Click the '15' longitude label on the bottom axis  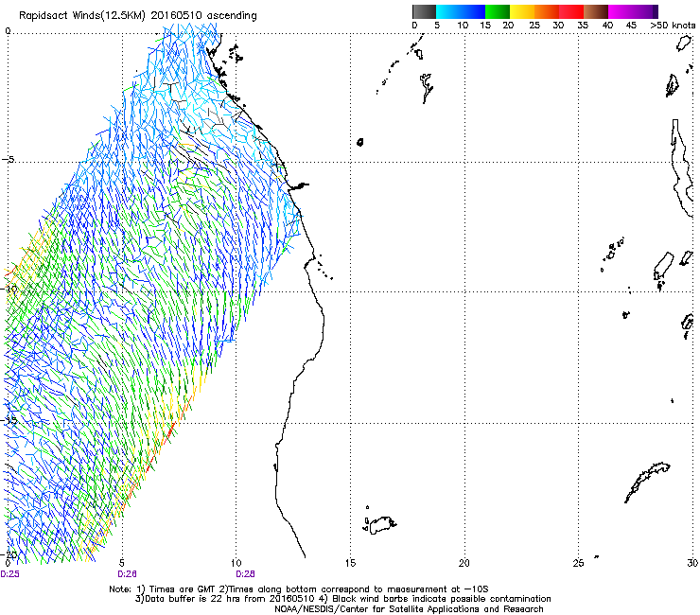pos(350,563)
